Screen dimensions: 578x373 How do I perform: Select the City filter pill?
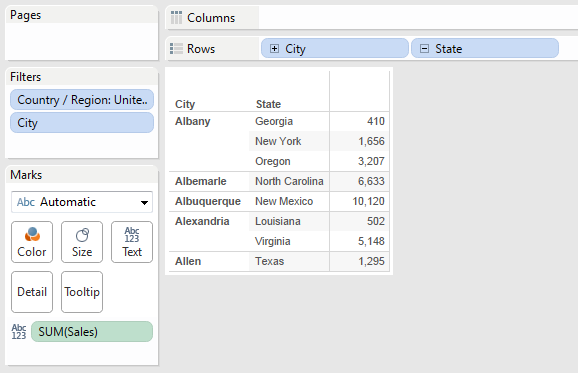click(x=82, y=123)
